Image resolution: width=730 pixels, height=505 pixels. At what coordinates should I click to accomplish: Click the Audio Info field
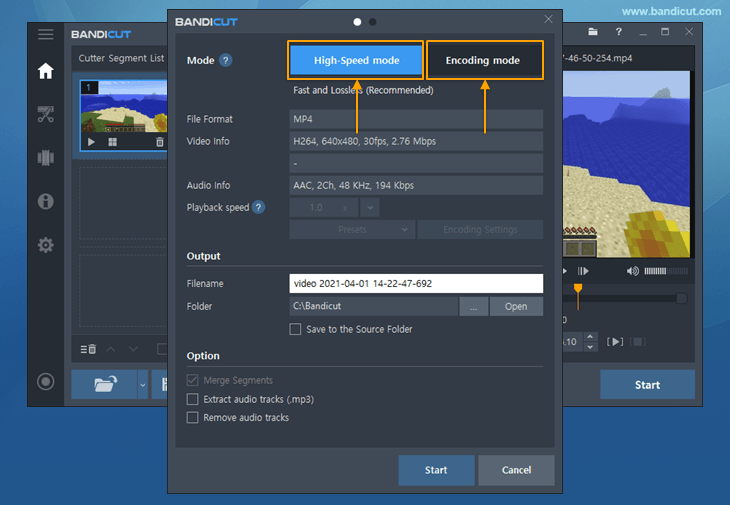coord(416,185)
